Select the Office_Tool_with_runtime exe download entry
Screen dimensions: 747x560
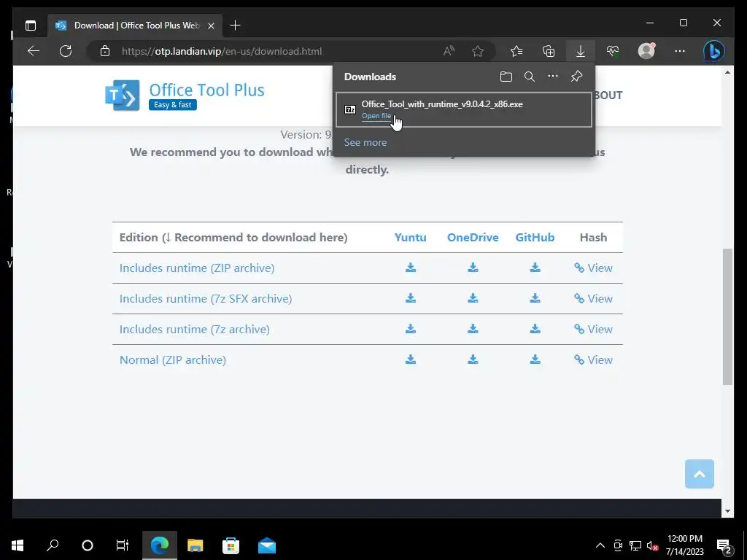click(464, 109)
